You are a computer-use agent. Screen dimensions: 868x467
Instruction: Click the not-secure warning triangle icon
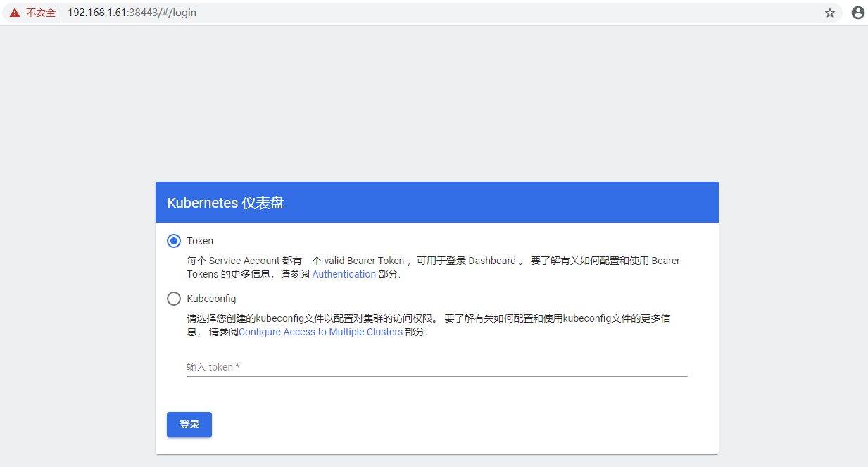click(x=15, y=13)
